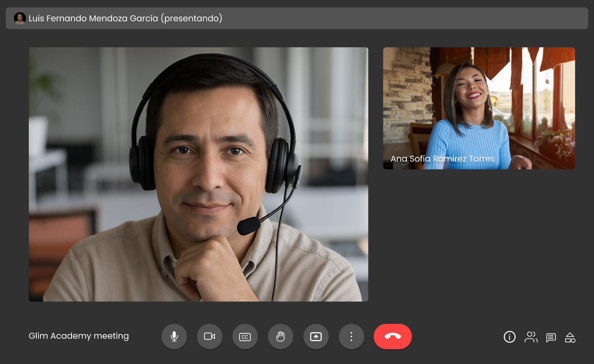Select Ana Sofía Ramírez Torres video tile
Image resolution: width=594 pixels, height=364 pixels.
[x=479, y=105]
